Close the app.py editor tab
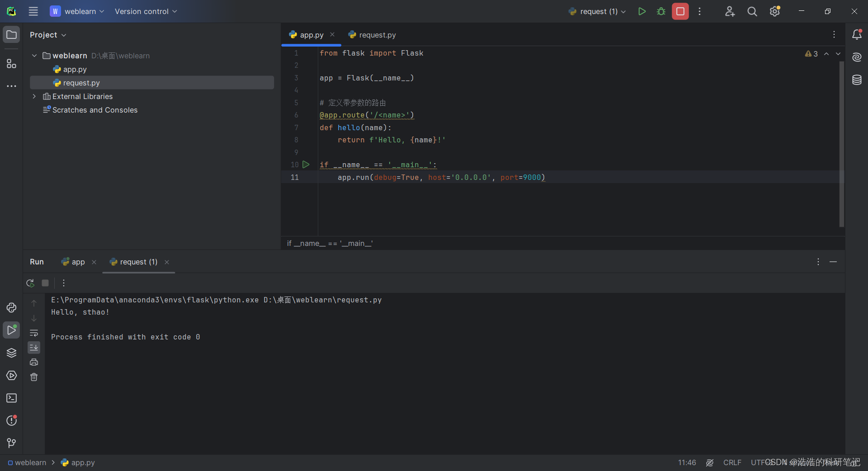Viewport: 868px width, 471px height. pos(332,34)
